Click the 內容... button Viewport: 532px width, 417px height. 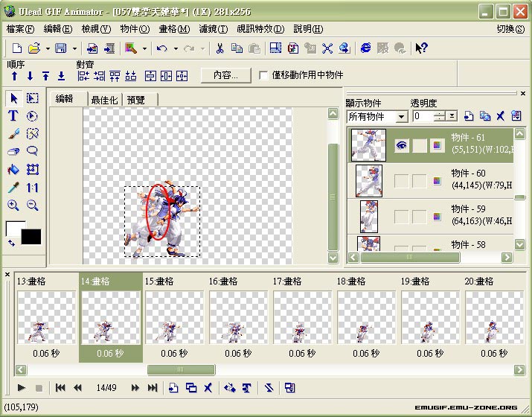click(x=226, y=75)
